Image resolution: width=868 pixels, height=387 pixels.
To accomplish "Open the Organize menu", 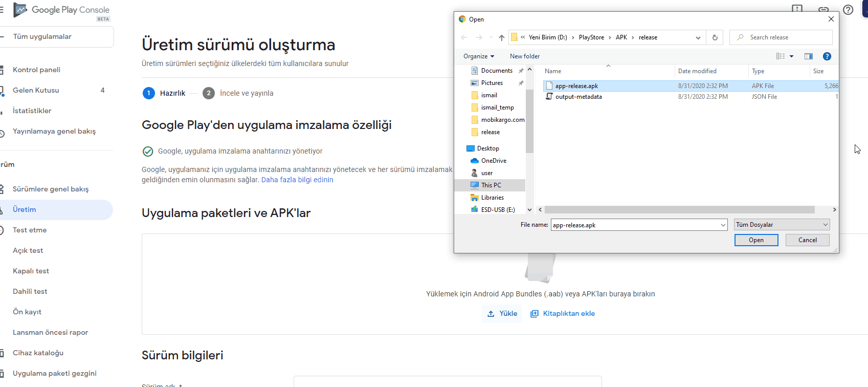I will pos(479,56).
